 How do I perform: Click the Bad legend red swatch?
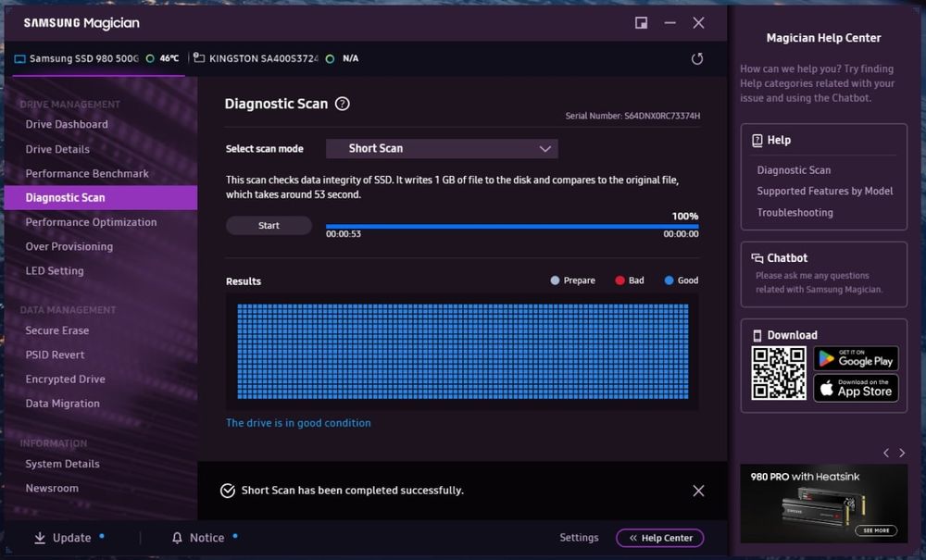[x=619, y=280]
